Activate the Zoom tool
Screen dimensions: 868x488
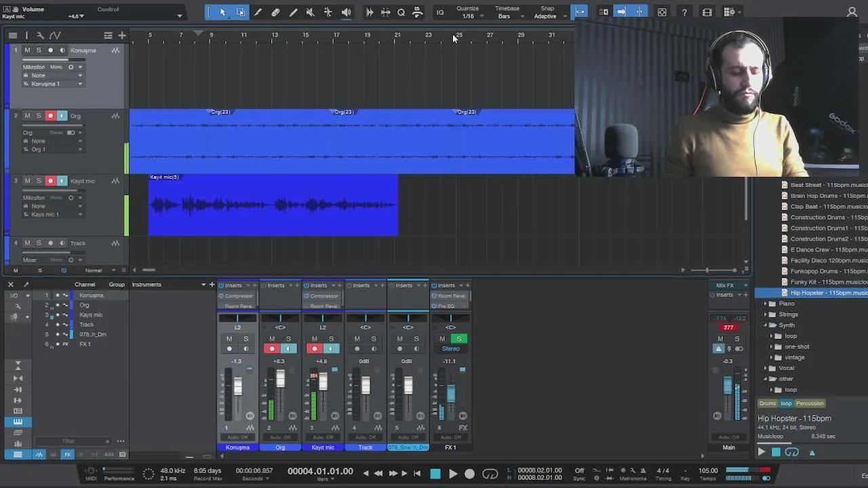click(x=401, y=12)
